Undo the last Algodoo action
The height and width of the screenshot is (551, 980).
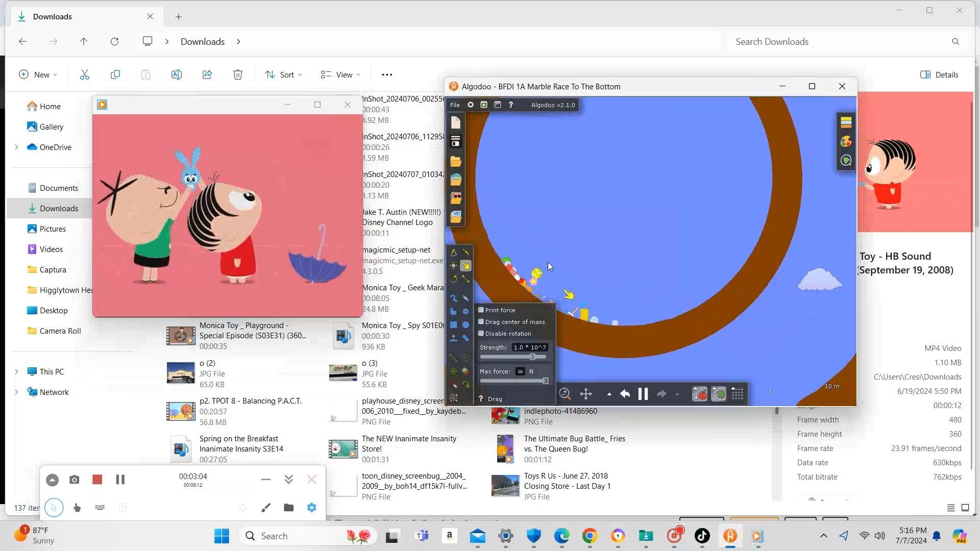625,394
